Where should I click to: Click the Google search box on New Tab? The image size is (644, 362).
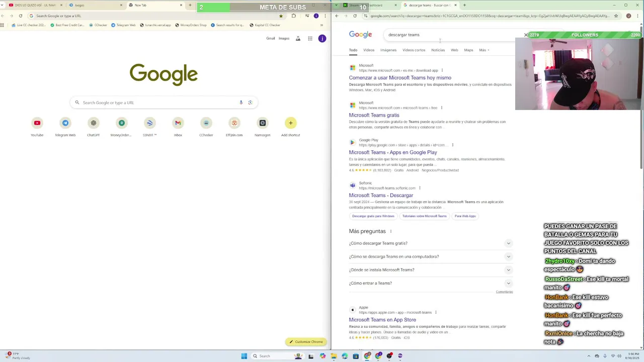(x=164, y=103)
